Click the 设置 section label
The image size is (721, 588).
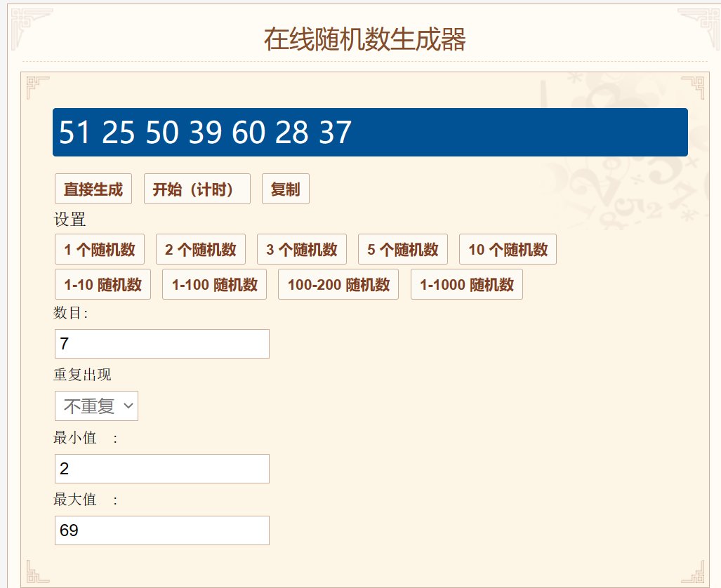point(70,220)
